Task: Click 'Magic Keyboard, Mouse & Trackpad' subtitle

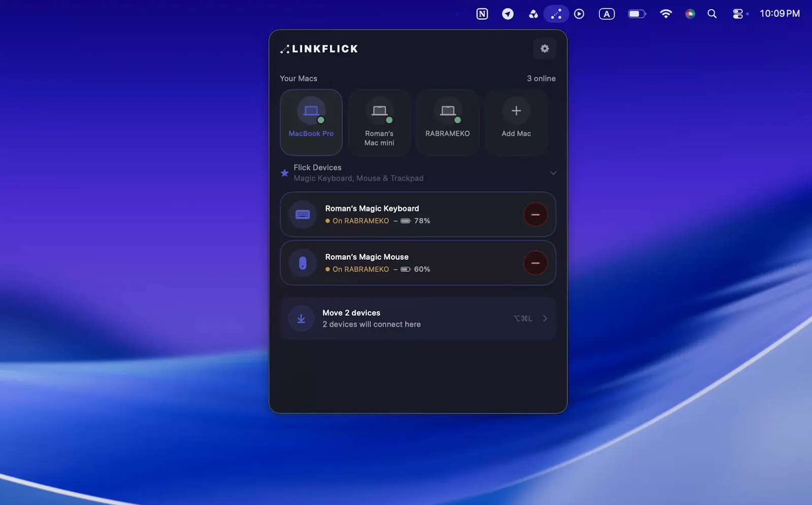Action: (x=358, y=178)
